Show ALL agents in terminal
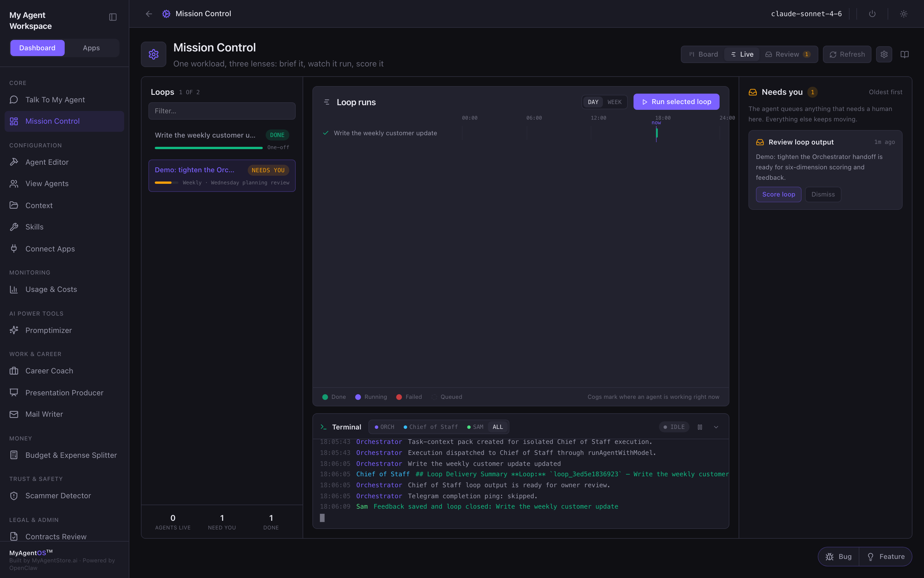Screen dimensions: 924x578 pyautogui.click(x=498, y=427)
